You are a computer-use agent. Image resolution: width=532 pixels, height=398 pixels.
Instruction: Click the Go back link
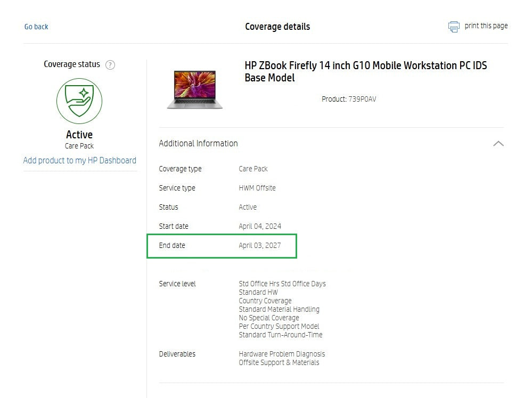click(36, 27)
